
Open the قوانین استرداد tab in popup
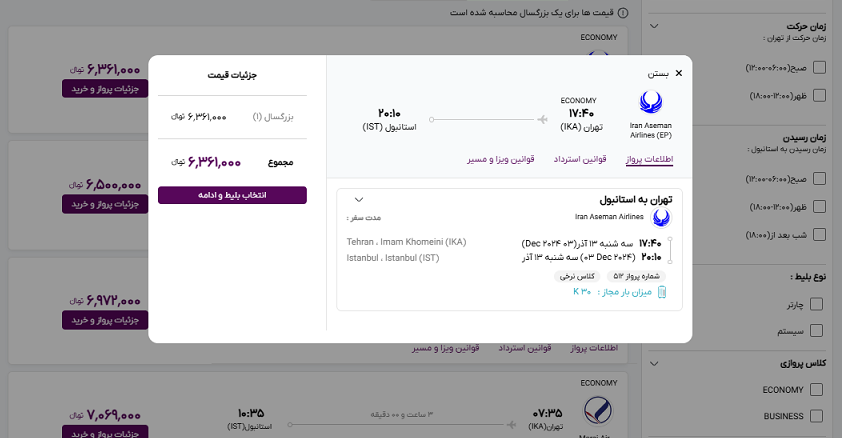coord(580,159)
